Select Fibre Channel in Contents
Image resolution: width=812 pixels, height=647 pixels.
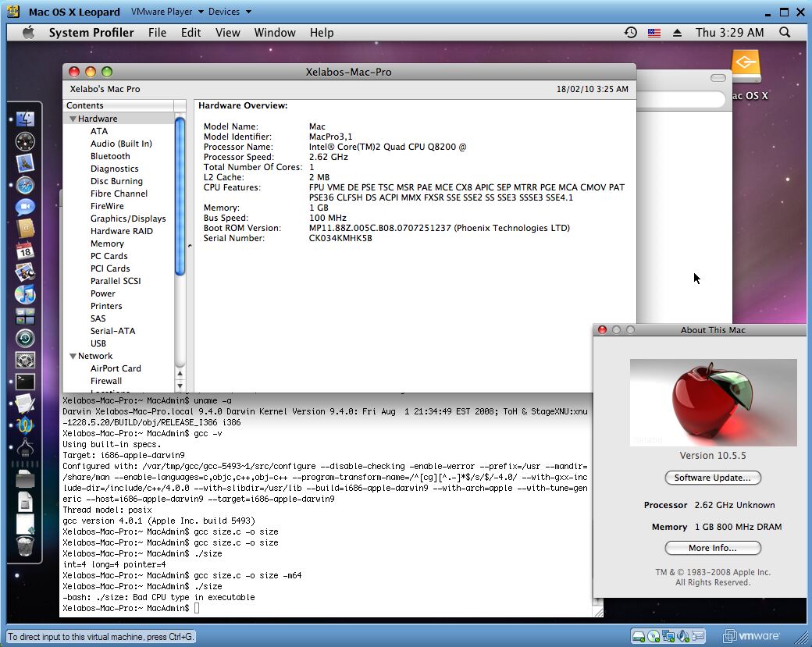119,194
